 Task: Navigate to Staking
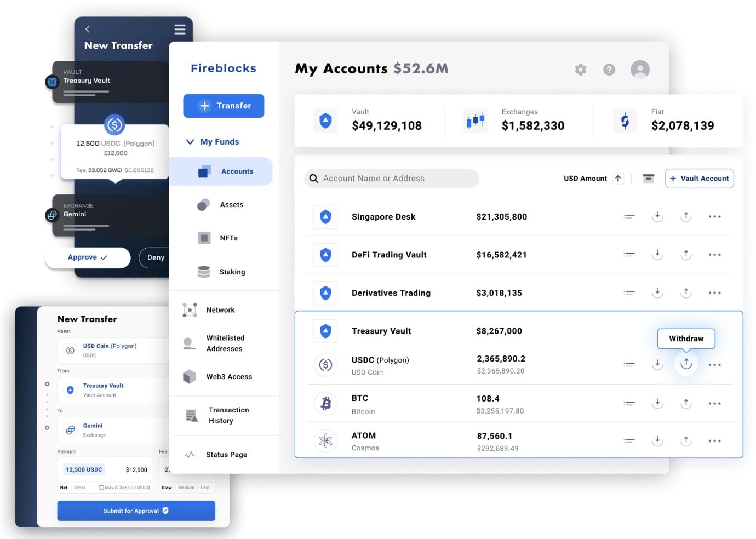(x=221, y=272)
